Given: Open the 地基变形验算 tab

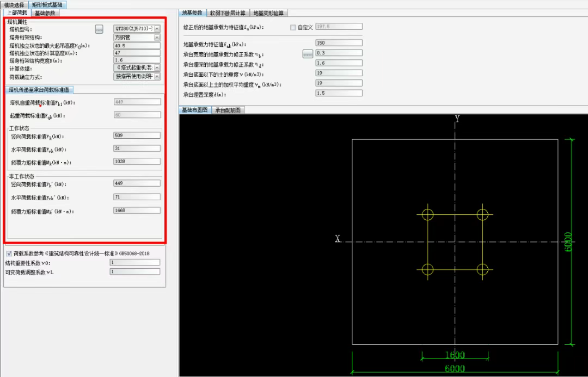Looking at the screenshot, I should [268, 13].
